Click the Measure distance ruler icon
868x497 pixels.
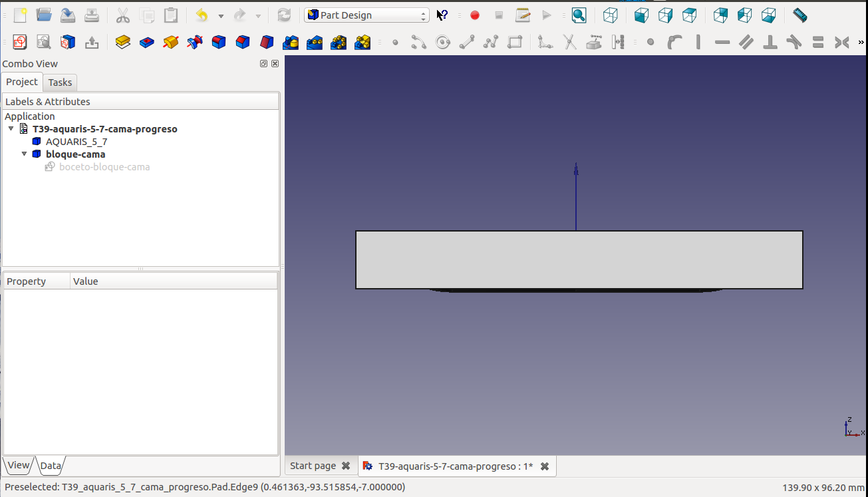point(799,15)
